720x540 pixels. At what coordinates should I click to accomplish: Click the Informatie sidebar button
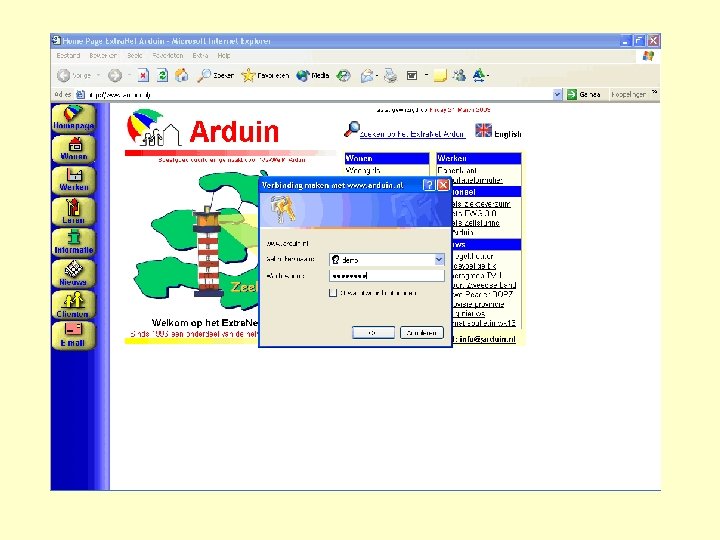pos(73,243)
